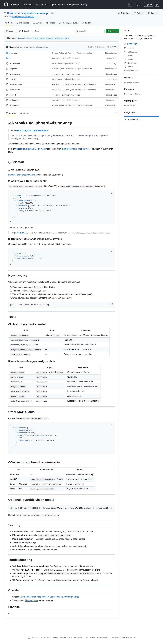Click the Rook-ai-bot avatar in the commit row

coord(7,47)
